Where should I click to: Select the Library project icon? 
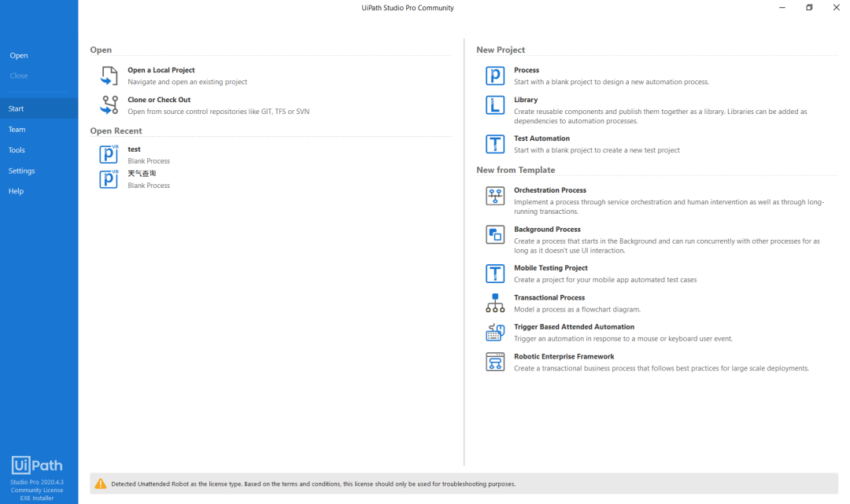coord(495,105)
